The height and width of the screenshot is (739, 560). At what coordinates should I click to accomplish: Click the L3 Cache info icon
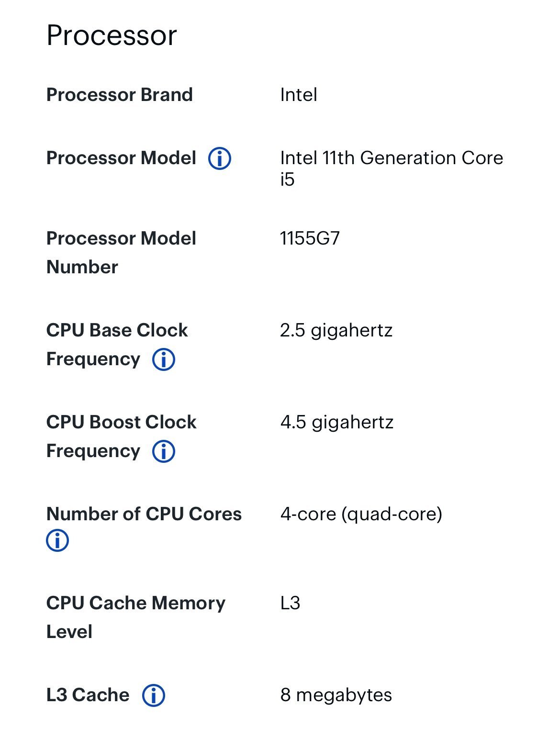(x=154, y=695)
